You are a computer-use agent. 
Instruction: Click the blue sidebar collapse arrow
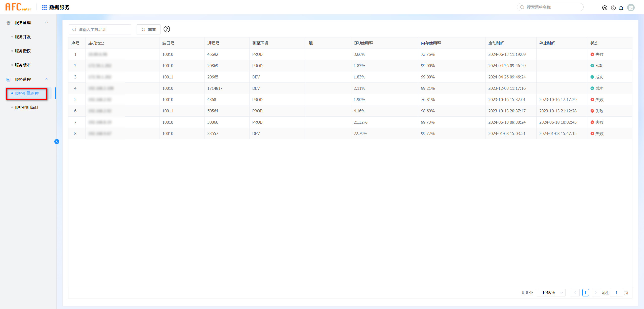pos(57,142)
